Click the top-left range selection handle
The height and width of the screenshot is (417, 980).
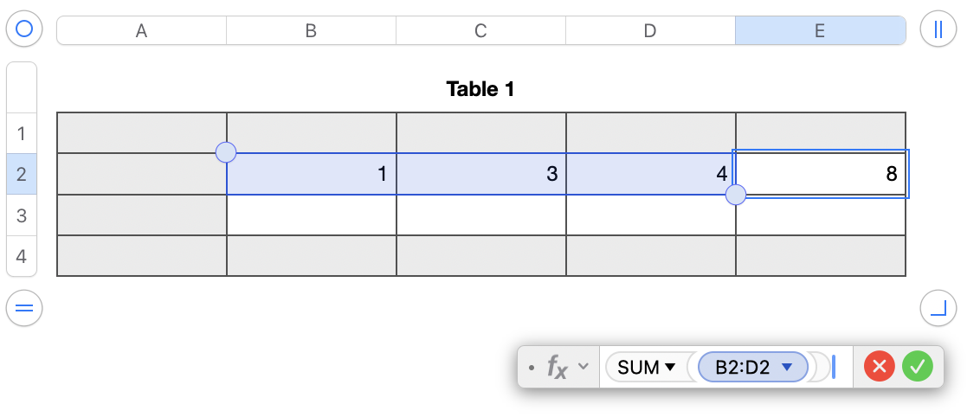click(226, 153)
